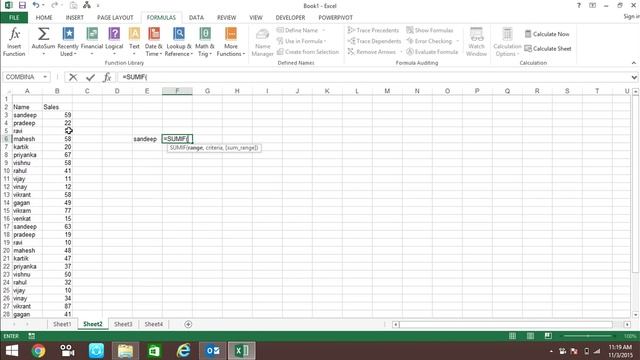Viewport: 640px width, 360px height.
Task: Open File Explorer from taskbar
Action: [125, 351]
